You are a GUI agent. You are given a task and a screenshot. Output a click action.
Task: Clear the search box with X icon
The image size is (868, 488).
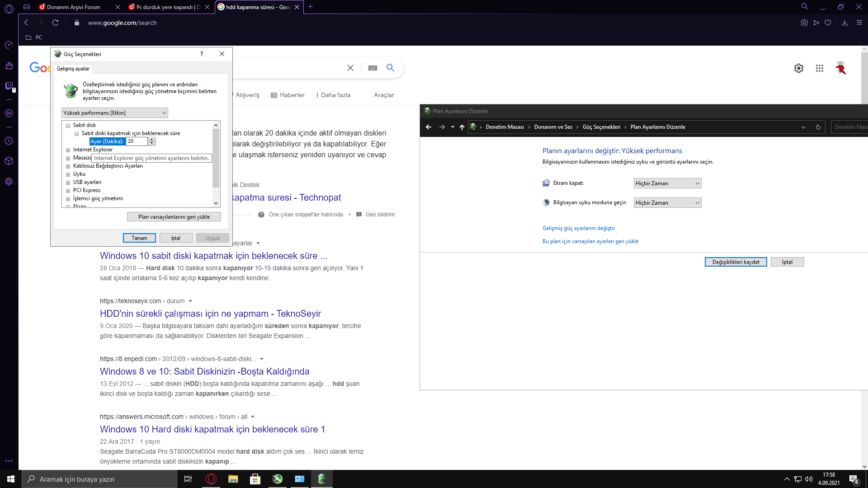pos(350,68)
